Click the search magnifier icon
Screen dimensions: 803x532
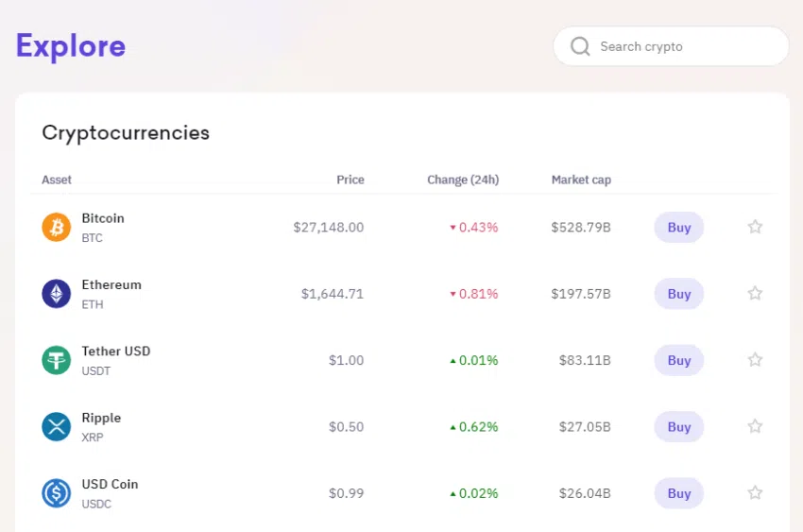click(580, 46)
